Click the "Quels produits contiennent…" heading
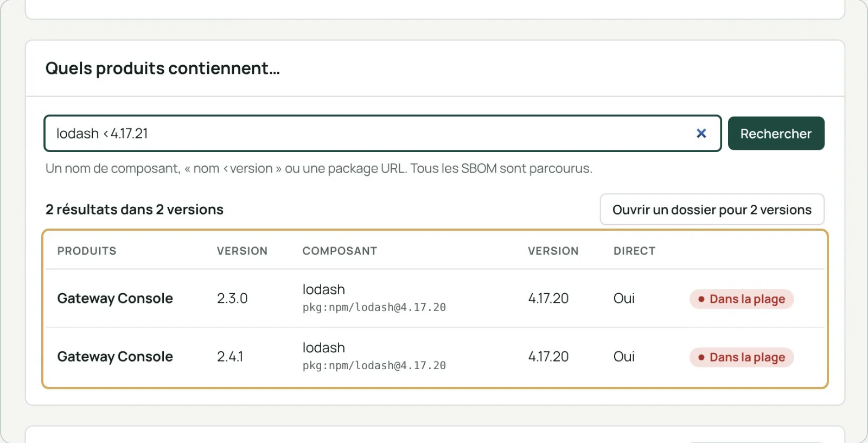Image resolution: width=868 pixels, height=443 pixels. click(163, 68)
